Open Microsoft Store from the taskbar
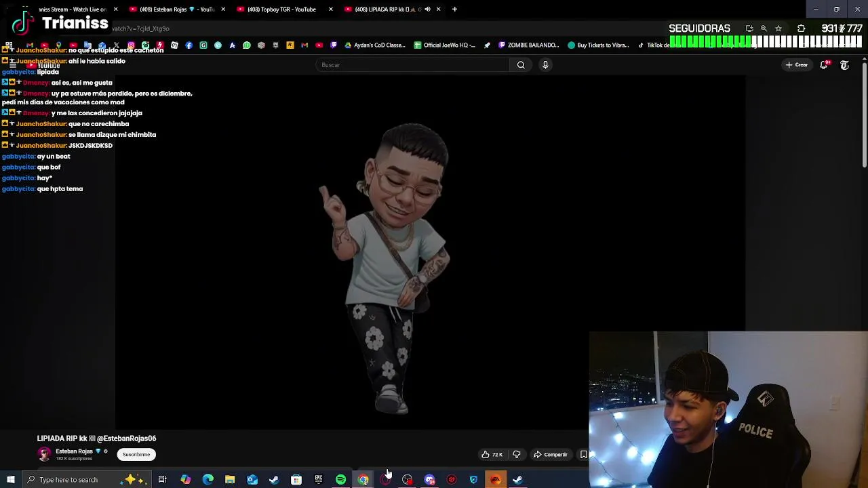The width and height of the screenshot is (868, 488). pyautogui.click(x=296, y=480)
